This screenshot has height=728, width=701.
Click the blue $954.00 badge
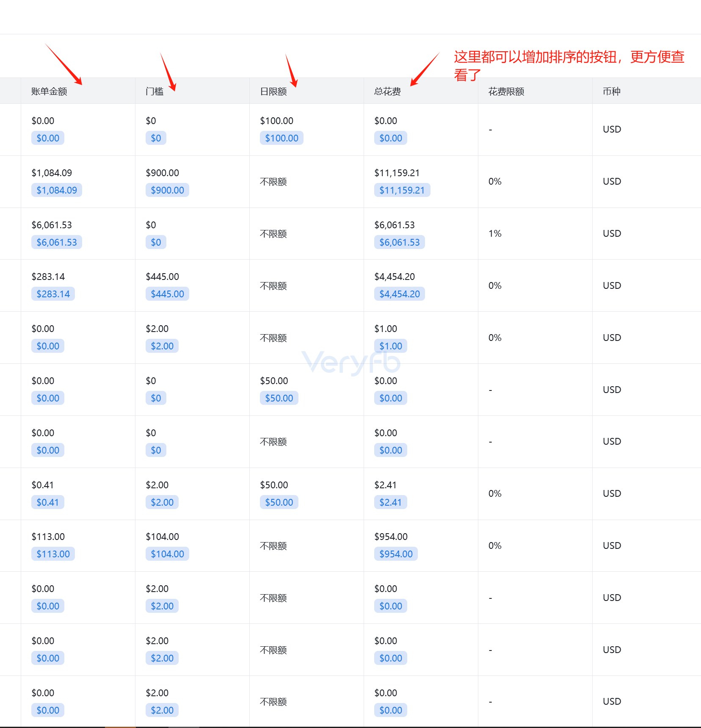pyautogui.click(x=396, y=554)
